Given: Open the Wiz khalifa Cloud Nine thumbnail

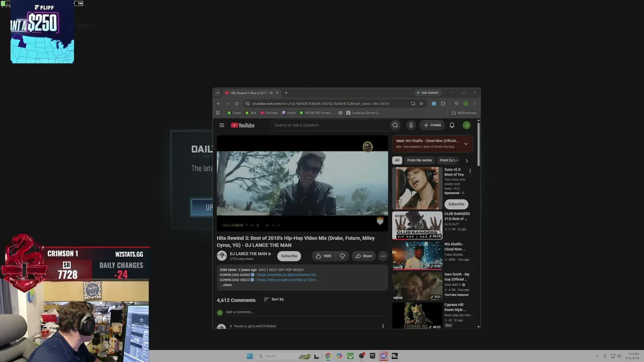Looking at the screenshot, I should tap(417, 256).
